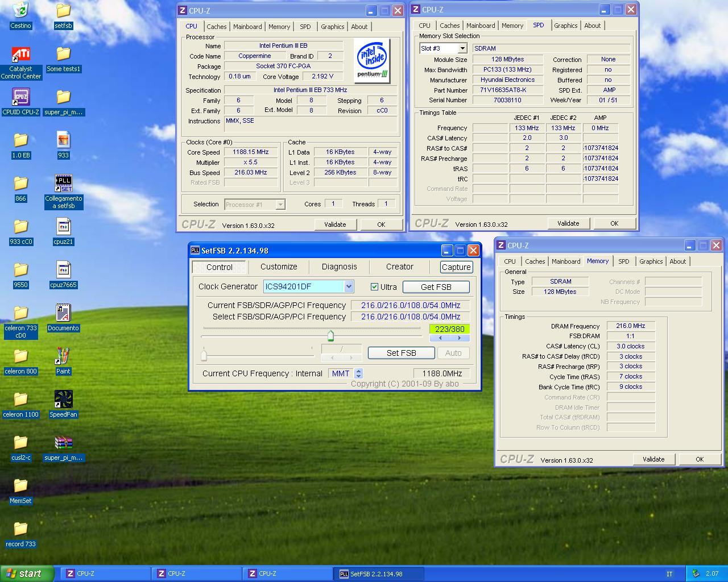Click the Capture button in SetFSB

pyautogui.click(x=456, y=267)
